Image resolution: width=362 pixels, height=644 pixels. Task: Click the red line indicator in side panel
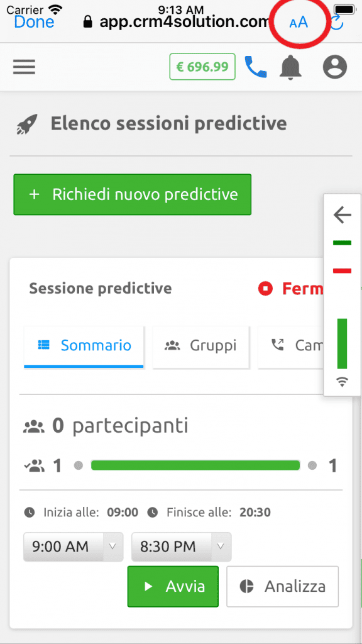(343, 270)
